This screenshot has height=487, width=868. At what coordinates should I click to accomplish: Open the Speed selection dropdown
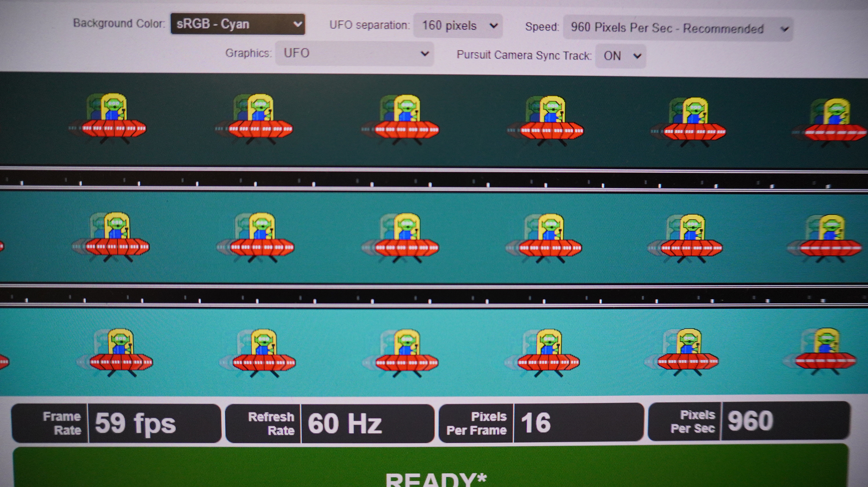(678, 29)
